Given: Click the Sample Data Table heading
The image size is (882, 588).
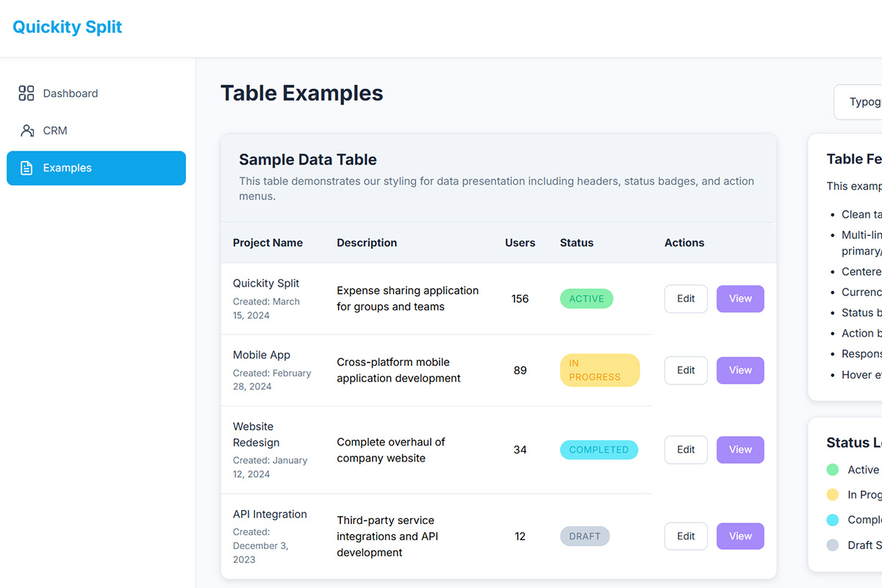Looking at the screenshot, I should (x=308, y=159).
